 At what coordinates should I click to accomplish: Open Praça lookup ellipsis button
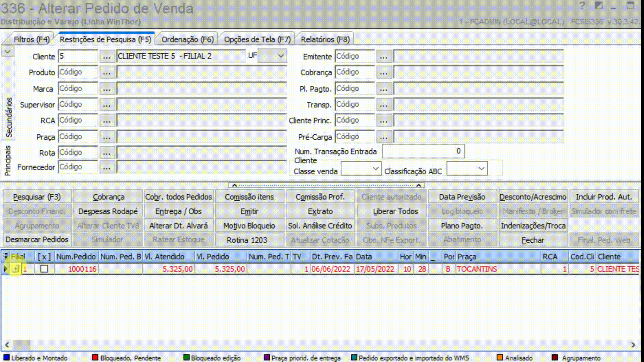click(107, 137)
